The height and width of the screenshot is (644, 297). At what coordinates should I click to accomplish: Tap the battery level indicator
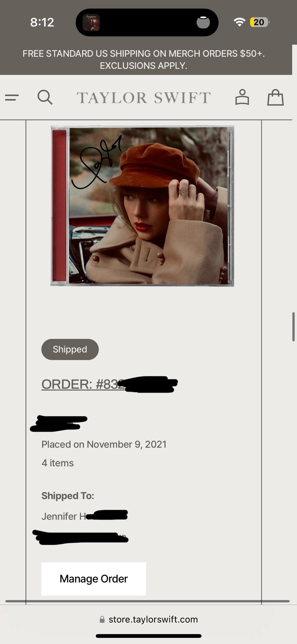pos(260,22)
